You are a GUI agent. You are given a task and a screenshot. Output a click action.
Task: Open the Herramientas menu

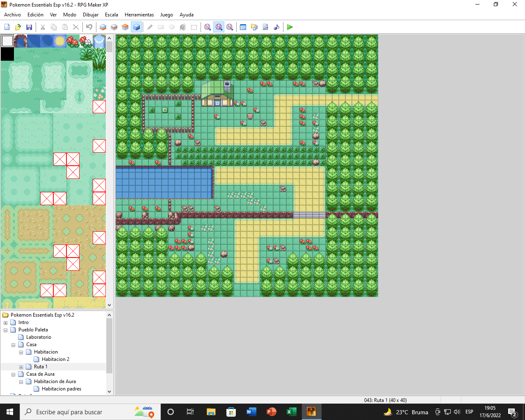[139, 15]
